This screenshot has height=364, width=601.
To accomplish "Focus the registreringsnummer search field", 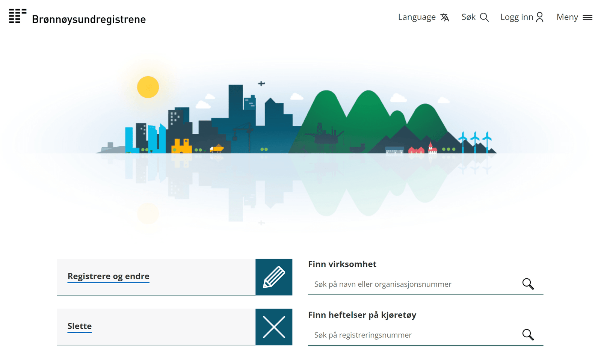I will coord(413,335).
